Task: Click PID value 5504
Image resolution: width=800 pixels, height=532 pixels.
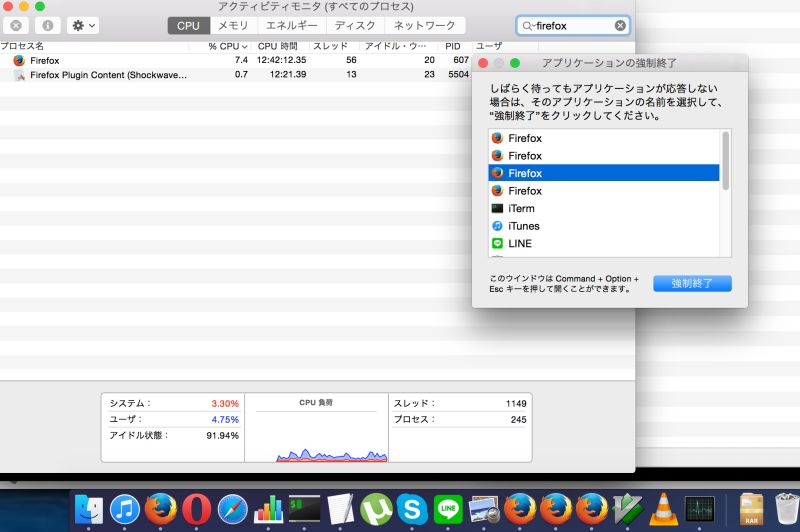Action: [x=458, y=74]
